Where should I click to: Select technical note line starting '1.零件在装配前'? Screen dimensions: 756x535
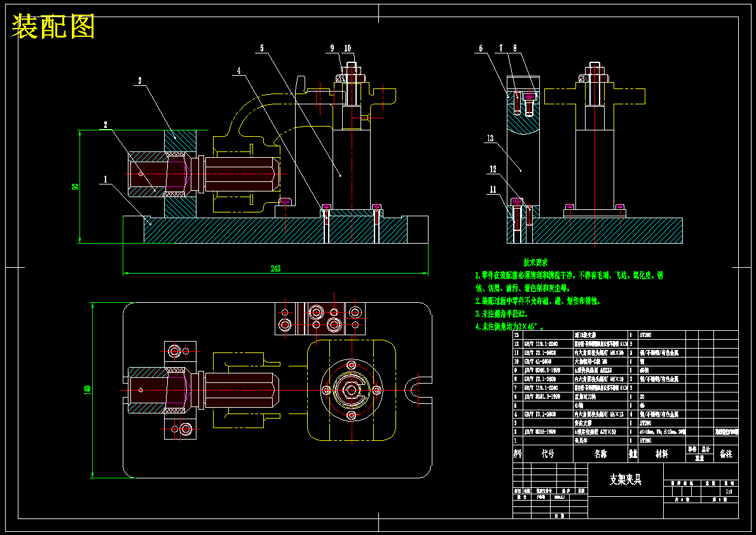click(570, 275)
